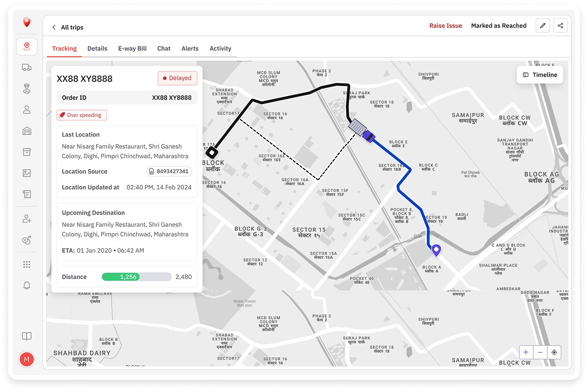Zoom in the map with plus button
588x391 pixels.
(x=526, y=352)
